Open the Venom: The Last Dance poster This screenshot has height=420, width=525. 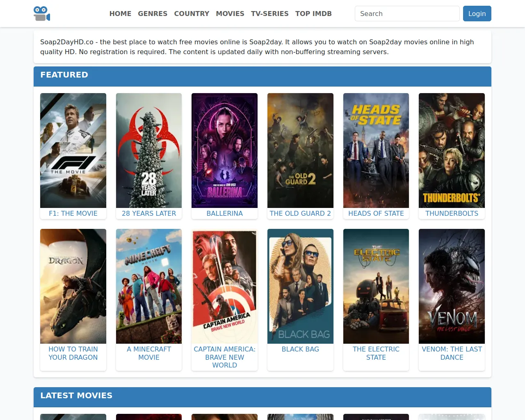[452, 286]
